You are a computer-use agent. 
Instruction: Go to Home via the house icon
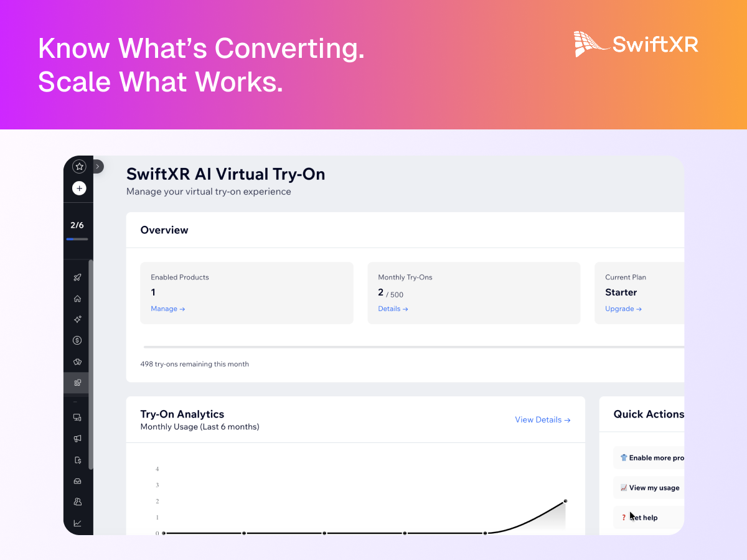[x=78, y=298]
